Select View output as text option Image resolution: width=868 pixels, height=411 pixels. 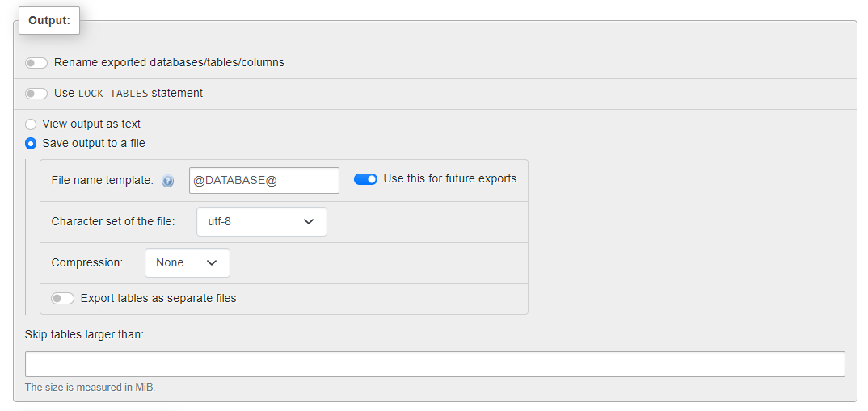tap(31, 124)
